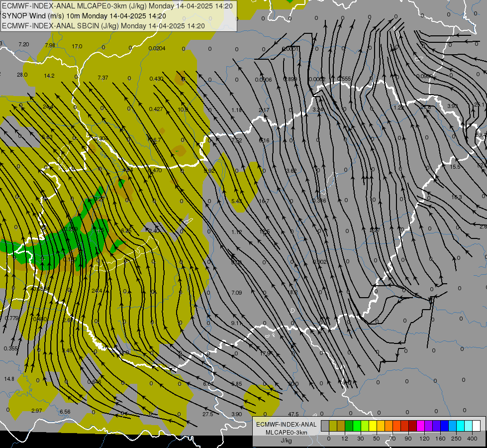Image resolution: width=487 pixels, height=448 pixels.
Task: Click legend scale value 160
Action: (x=440, y=439)
